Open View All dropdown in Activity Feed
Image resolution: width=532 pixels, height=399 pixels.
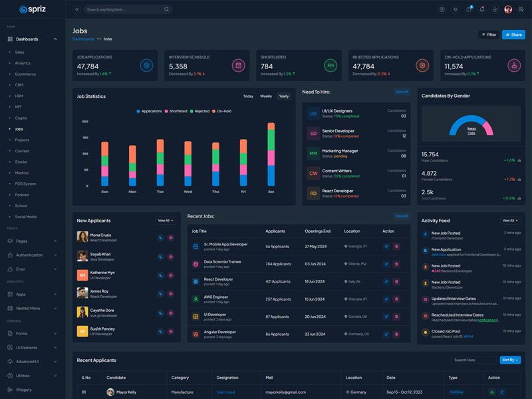[510, 220]
